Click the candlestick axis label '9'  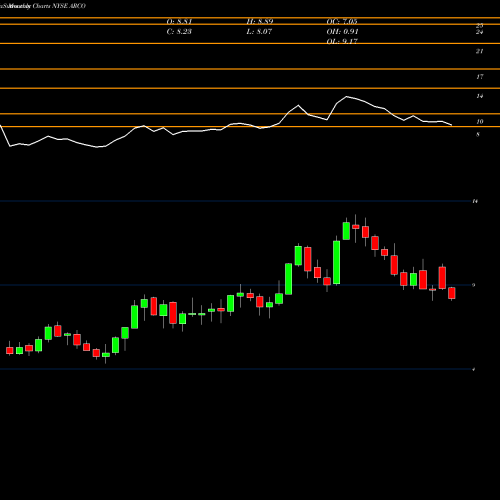pyautogui.click(x=474, y=285)
